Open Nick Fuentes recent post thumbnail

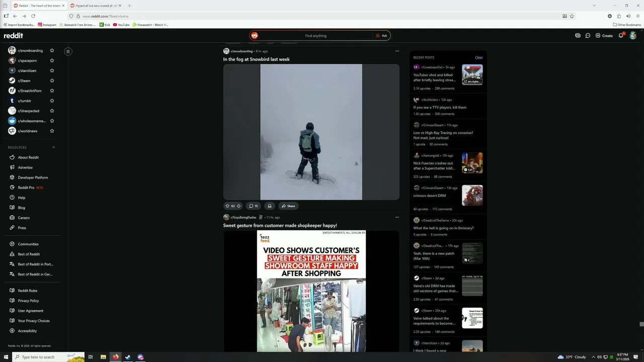pos(472,163)
